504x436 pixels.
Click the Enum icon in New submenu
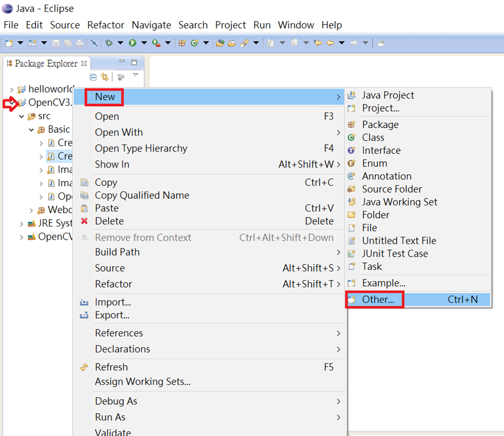point(352,163)
